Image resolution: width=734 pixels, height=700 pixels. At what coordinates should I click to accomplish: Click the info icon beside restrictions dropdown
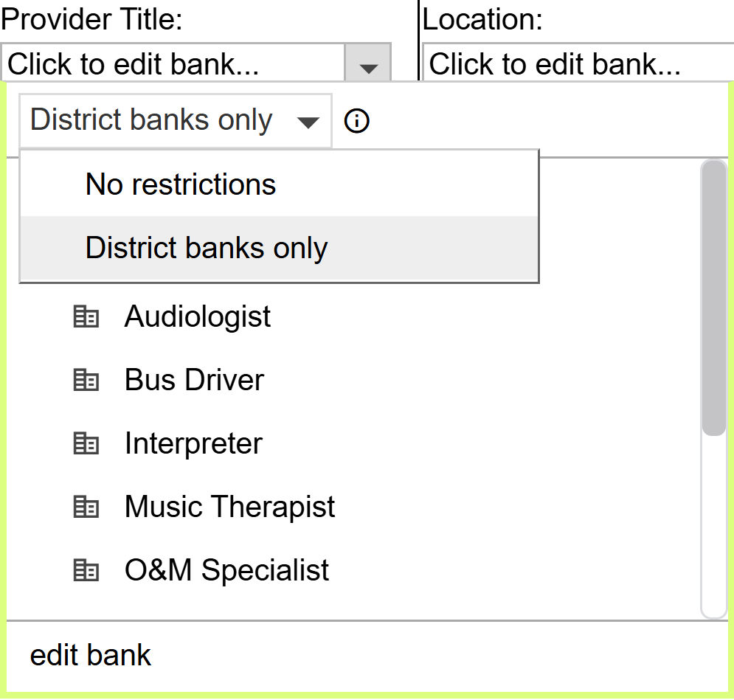coord(357,120)
